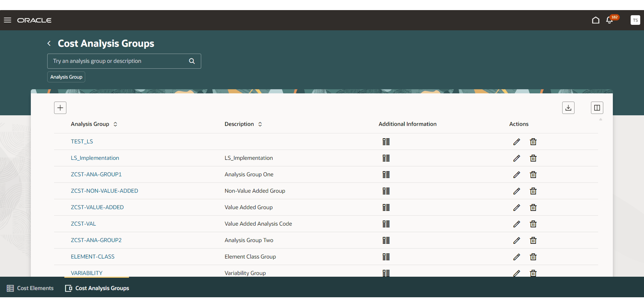The image size is (644, 306).
Task: Open additional information for TEST_LS
Action: 386,142
